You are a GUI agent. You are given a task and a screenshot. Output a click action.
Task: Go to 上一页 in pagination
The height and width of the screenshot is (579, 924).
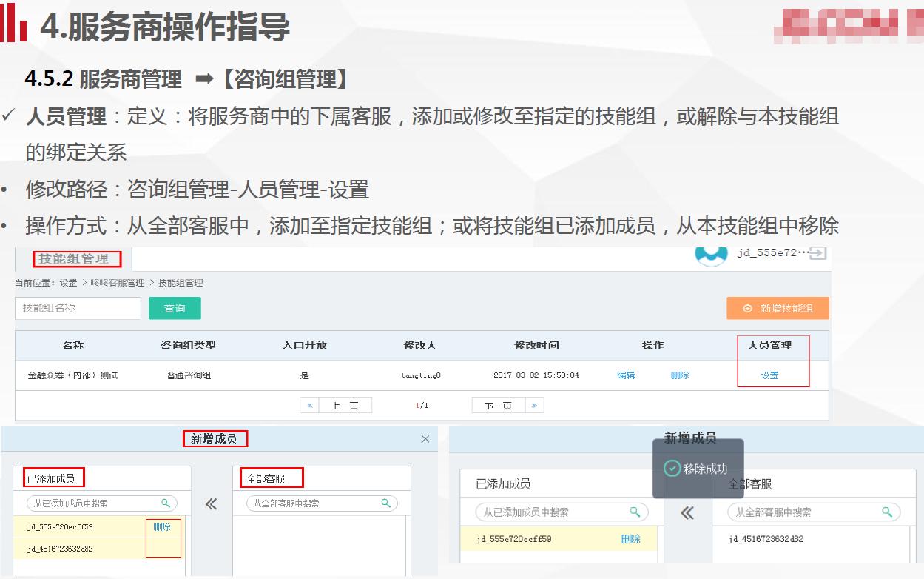(x=345, y=406)
